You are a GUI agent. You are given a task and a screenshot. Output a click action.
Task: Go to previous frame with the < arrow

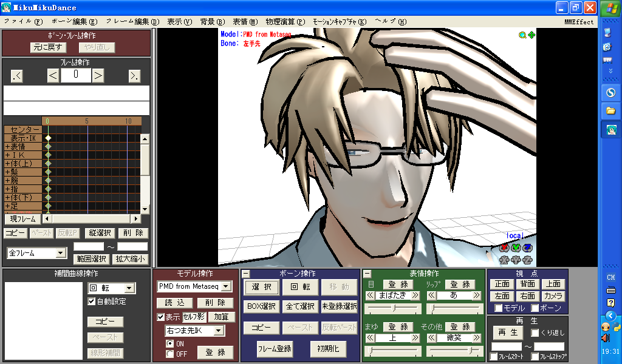click(x=53, y=76)
